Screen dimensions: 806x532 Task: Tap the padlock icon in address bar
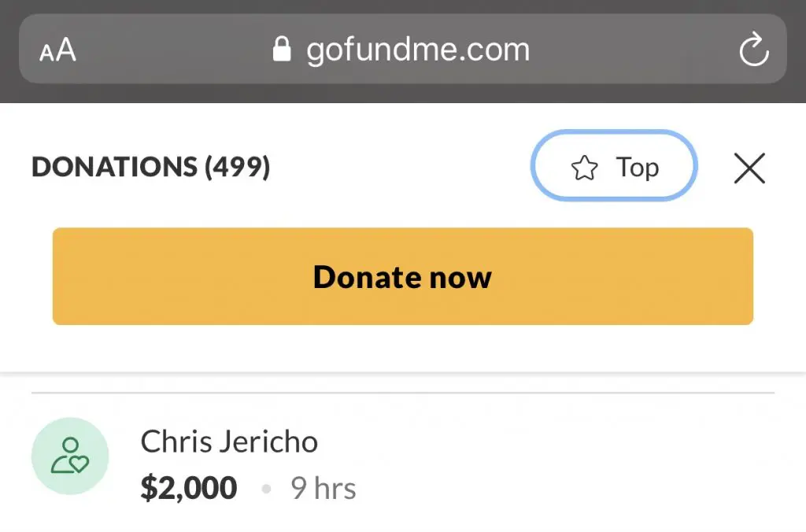tap(281, 50)
